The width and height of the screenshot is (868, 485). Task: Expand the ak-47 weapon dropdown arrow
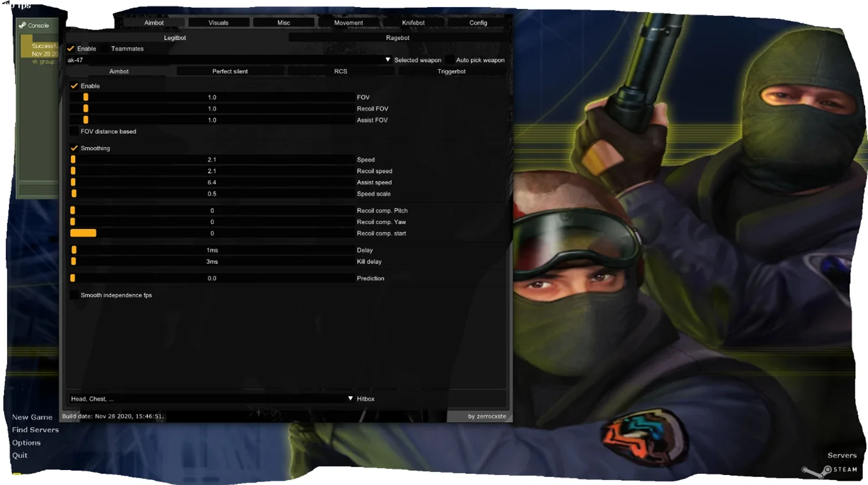pyautogui.click(x=388, y=60)
